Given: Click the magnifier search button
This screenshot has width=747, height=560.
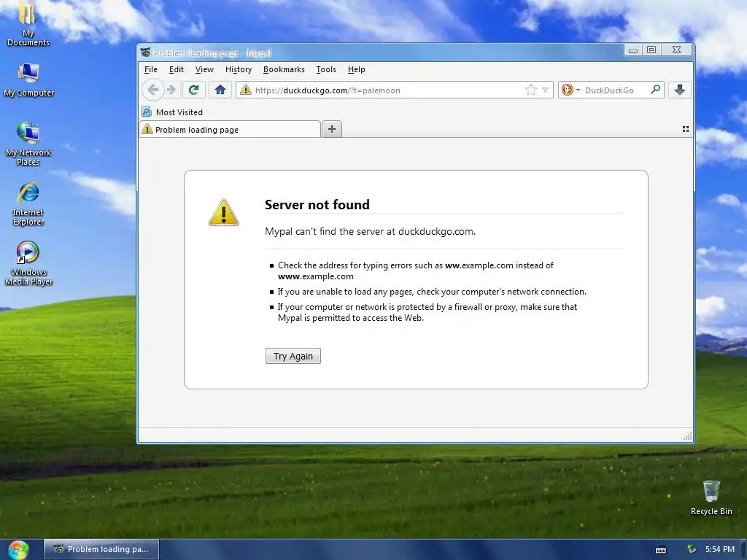Looking at the screenshot, I should pyautogui.click(x=656, y=90).
